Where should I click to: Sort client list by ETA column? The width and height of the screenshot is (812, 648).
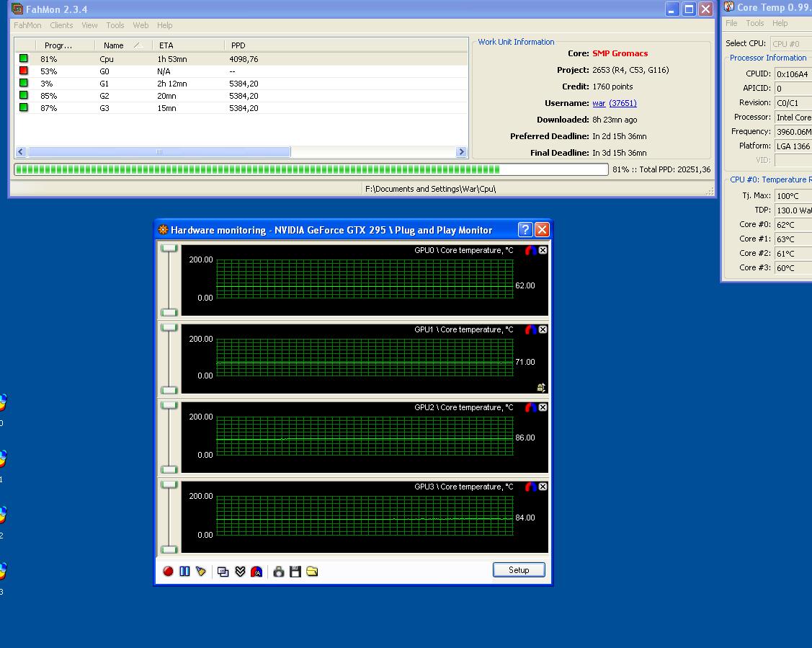pos(189,45)
